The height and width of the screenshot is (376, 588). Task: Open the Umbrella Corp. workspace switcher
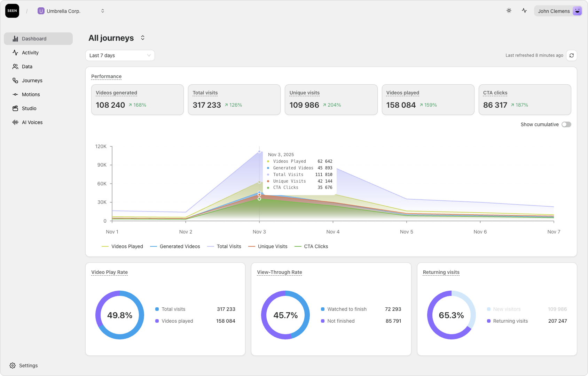(71, 11)
